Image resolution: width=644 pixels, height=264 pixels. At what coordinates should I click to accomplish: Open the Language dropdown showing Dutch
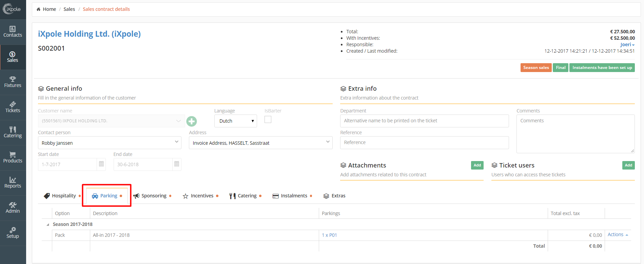pos(236,121)
